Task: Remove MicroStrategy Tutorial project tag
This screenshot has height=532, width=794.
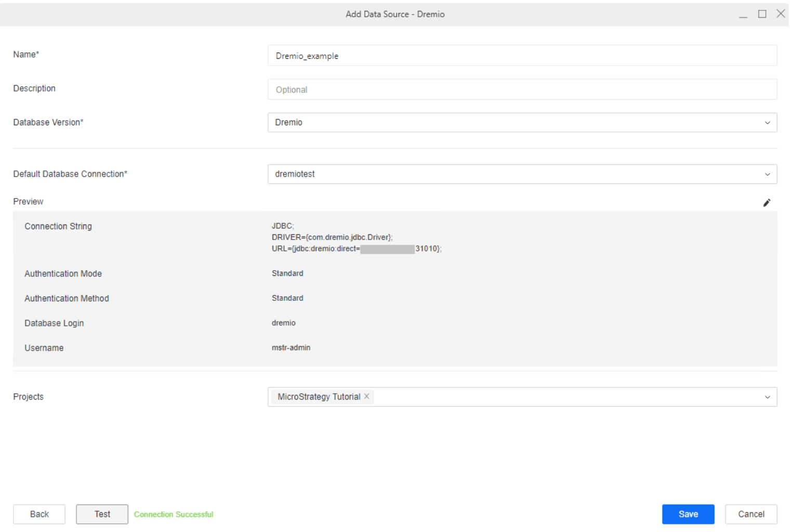Action: tap(367, 396)
